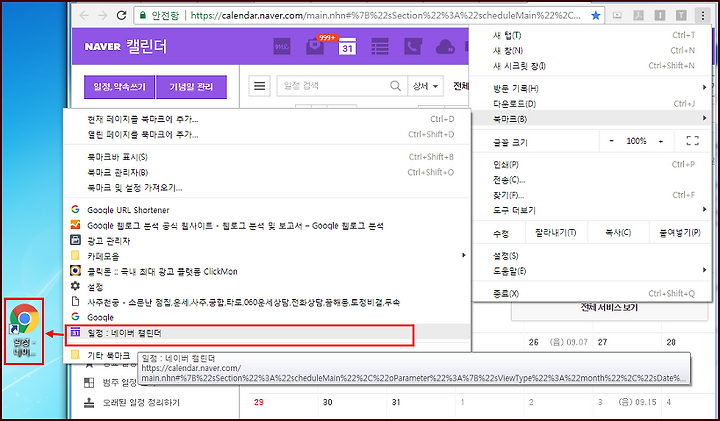Click the browser back arrow
This screenshot has height=421, width=720.
[84, 15]
